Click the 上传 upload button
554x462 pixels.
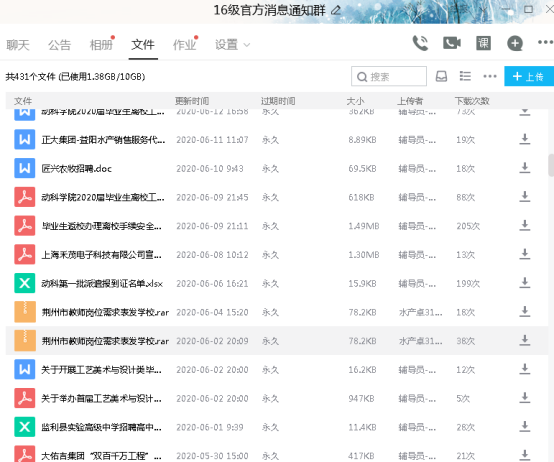point(529,76)
